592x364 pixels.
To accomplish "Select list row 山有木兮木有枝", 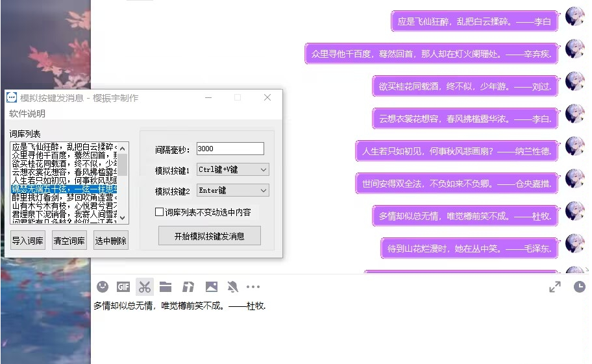I will point(64,206).
